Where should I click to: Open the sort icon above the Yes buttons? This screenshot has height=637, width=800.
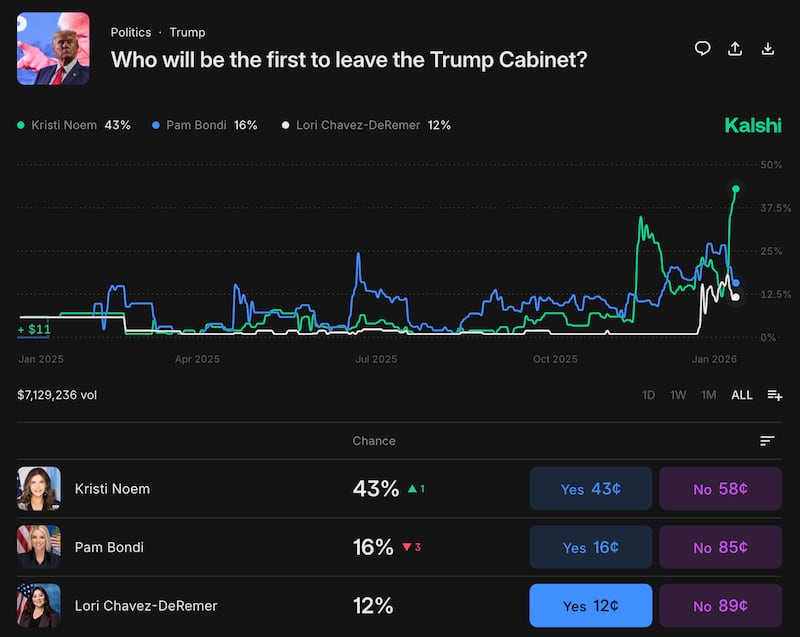(x=767, y=440)
